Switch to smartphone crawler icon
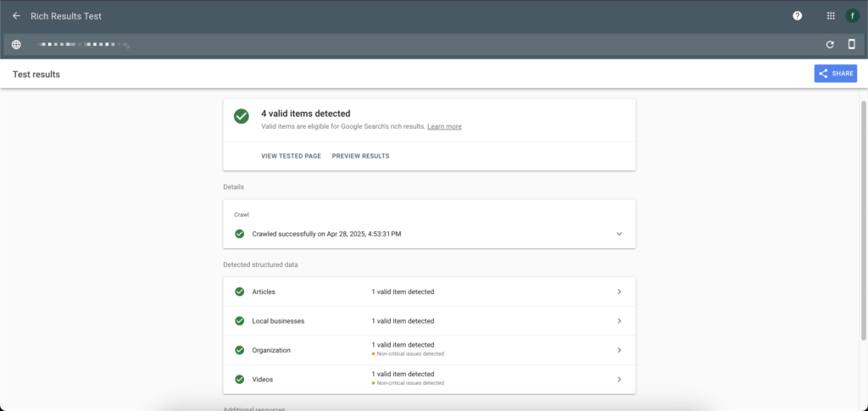The width and height of the screenshot is (868, 411). click(852, 45)
